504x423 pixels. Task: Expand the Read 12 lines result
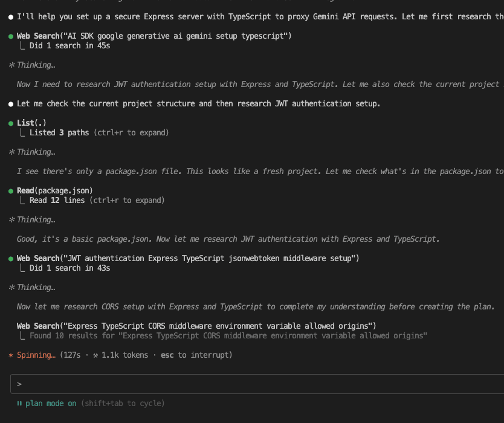(97, 201)
